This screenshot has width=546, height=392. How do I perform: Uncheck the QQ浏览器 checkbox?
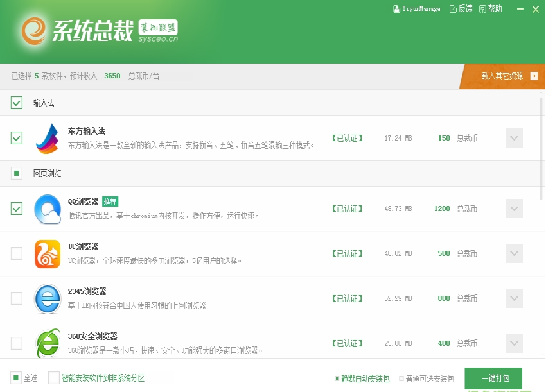pyautogui.click(x=17, y=209)
